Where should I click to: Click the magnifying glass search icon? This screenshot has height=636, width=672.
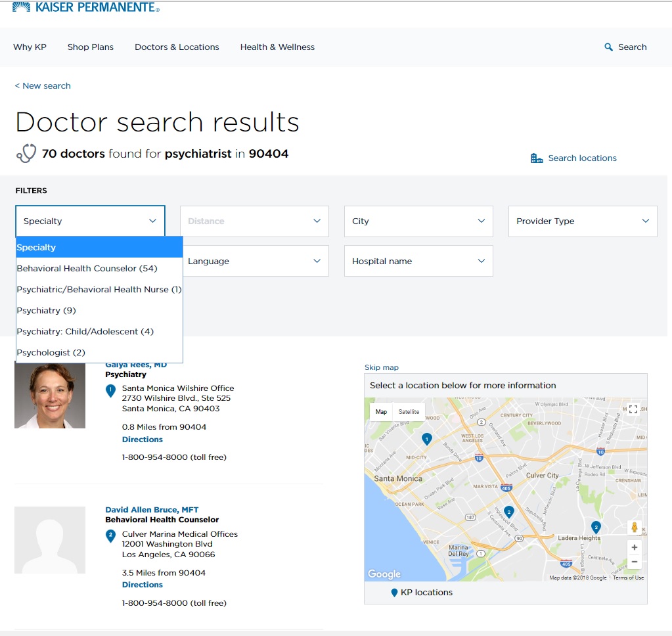tap(608, 47)
